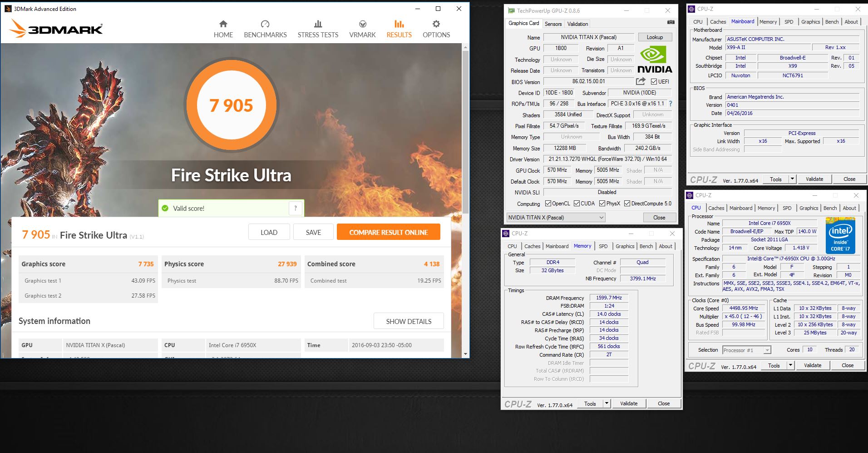The width and height of the screenshot is (868, 453).
Task: Click 3DMark scrollbar up arrow
Action: (x=465, y=47)
